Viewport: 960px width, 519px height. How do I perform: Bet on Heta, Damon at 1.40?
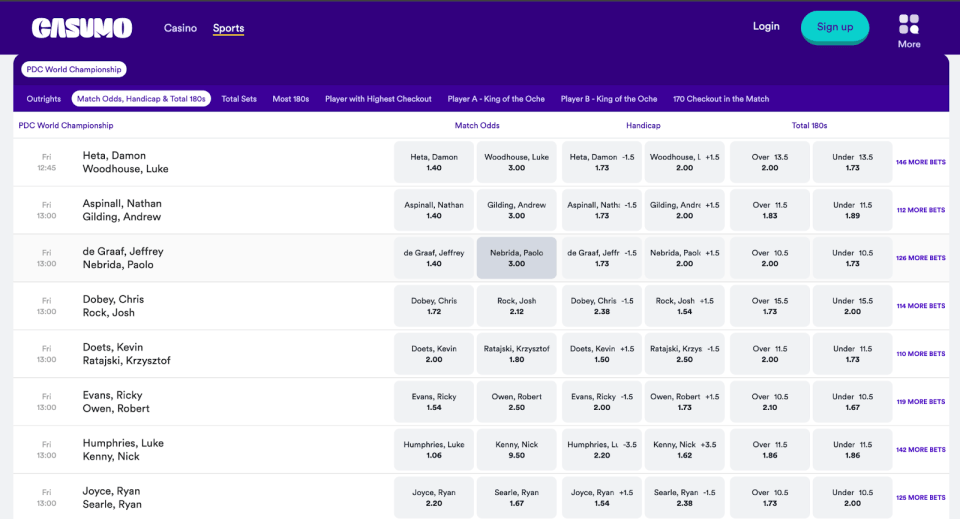tap(433, 162)
